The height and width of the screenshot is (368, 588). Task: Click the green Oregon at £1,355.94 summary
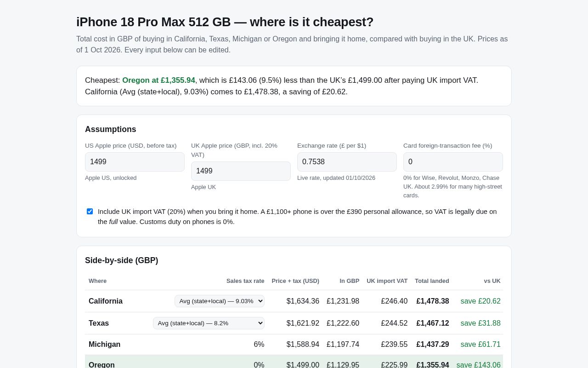tap(158, 80)
